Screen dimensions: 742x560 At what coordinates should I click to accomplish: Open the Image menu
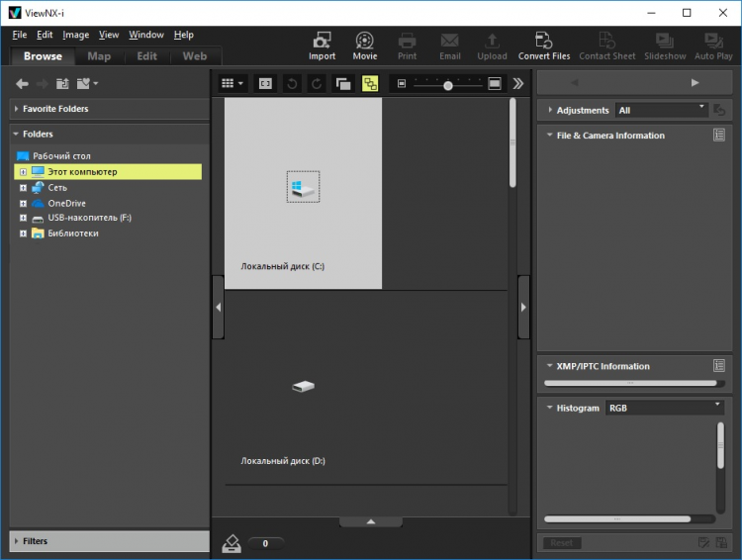76,35
